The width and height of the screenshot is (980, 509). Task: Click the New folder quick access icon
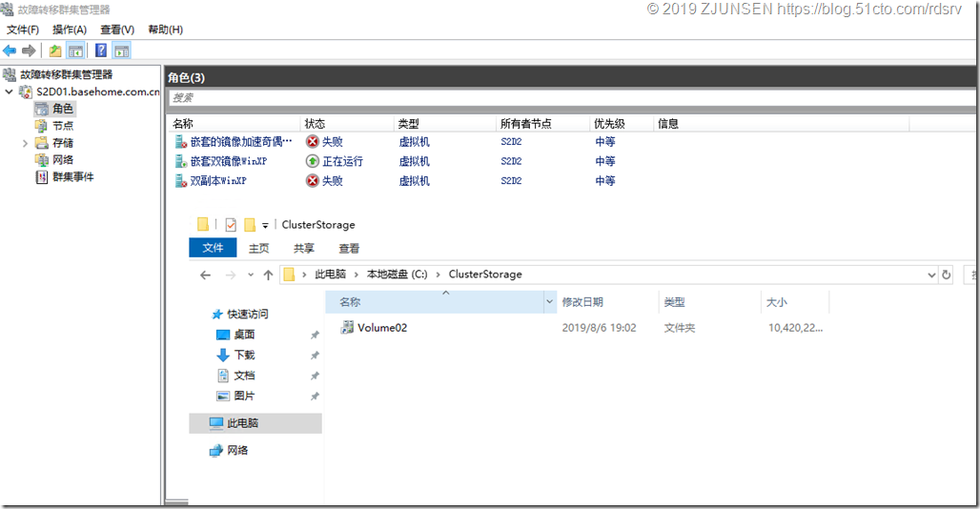click(x=250, y=225)
